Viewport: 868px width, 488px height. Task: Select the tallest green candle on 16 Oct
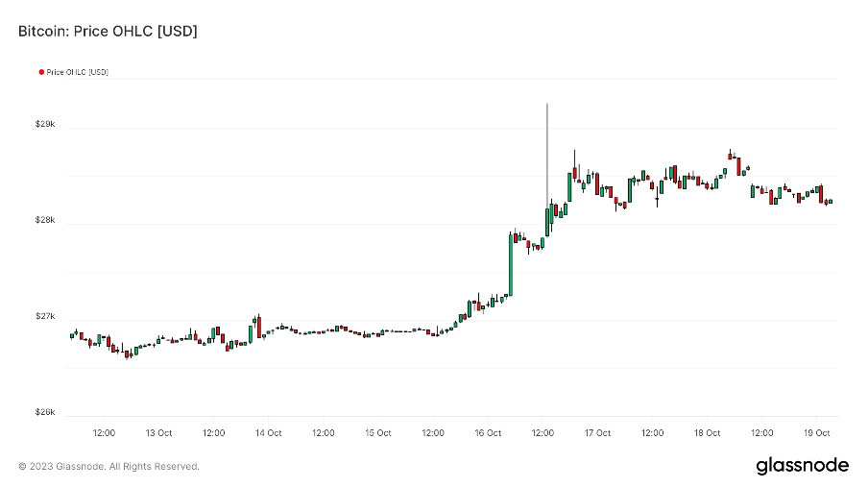512,265
